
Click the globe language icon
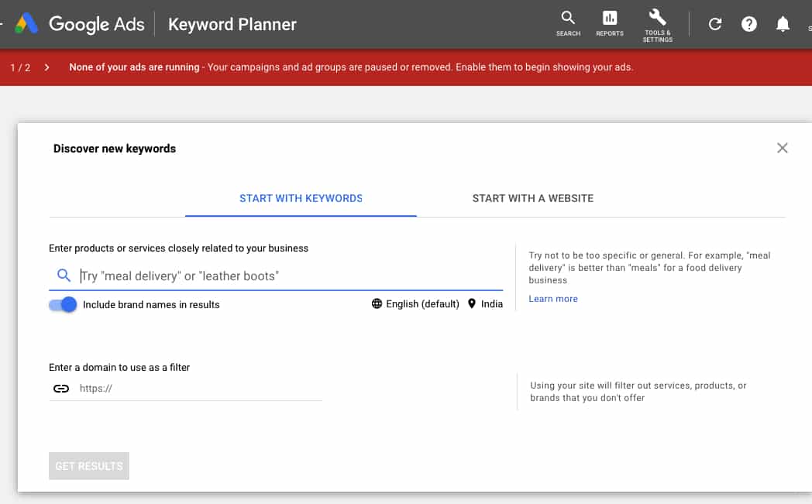click(x=377, y=303)
